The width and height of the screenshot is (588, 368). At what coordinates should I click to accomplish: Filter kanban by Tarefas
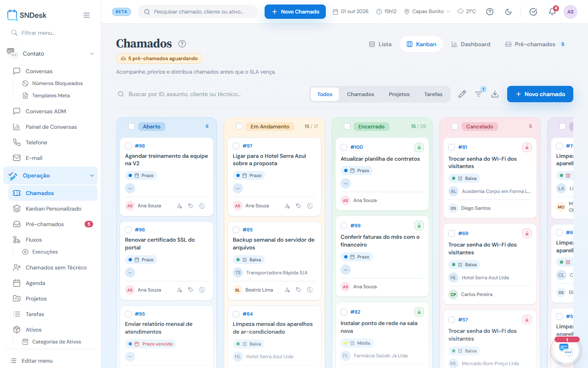coord(433,94)
